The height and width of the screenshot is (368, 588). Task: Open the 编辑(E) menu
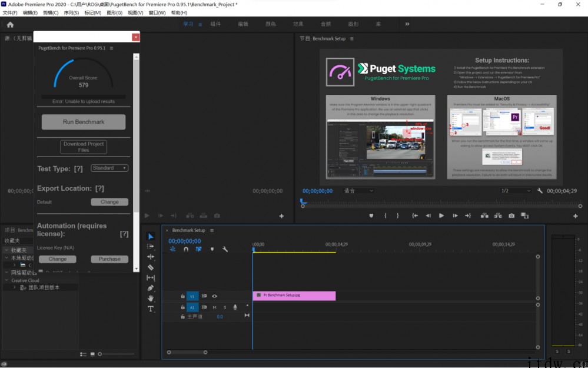point(31,13)
